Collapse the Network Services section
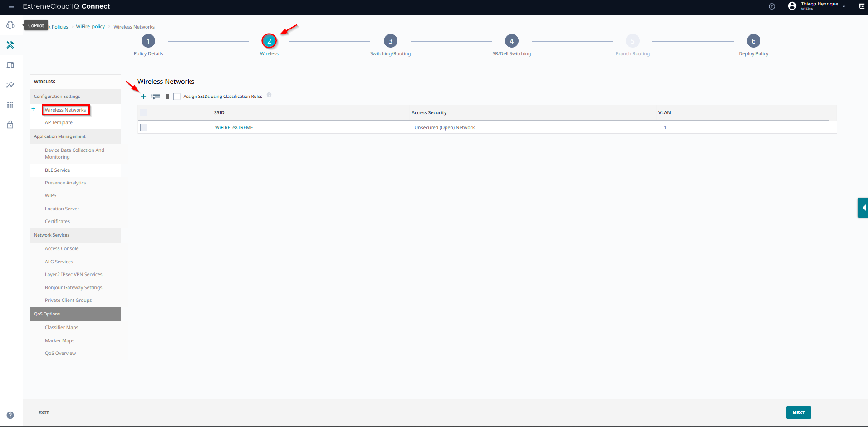 tap(76, 235)
